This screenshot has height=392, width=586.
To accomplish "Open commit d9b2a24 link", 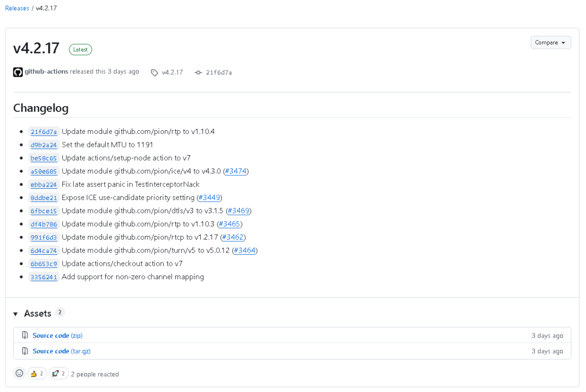I will tap(44, 145).
